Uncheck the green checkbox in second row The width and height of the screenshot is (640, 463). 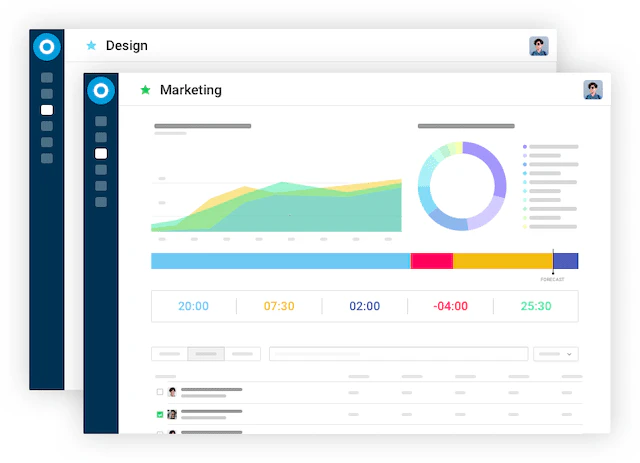pyautogui.click(x=160, y=414)
